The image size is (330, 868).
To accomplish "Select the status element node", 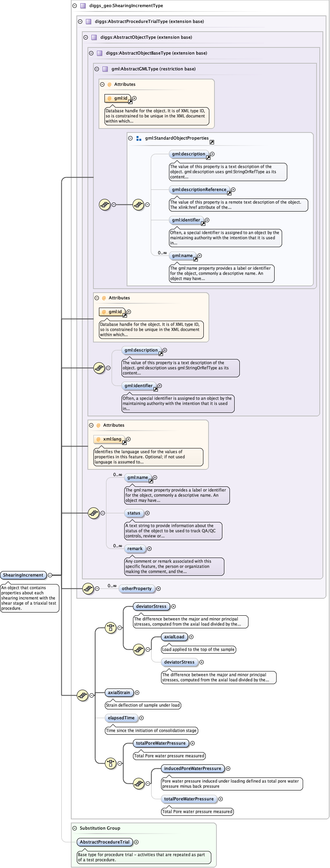I will 134,513.
